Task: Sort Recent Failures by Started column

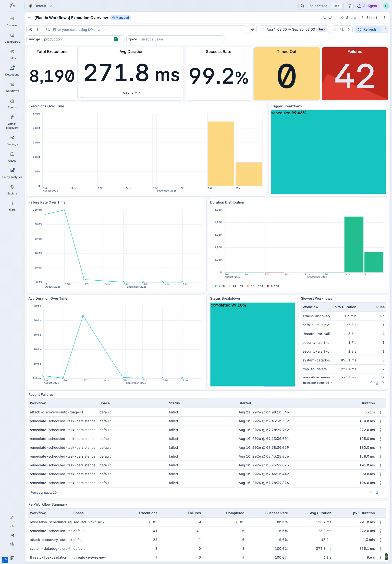Action: [x=245, y=403]
